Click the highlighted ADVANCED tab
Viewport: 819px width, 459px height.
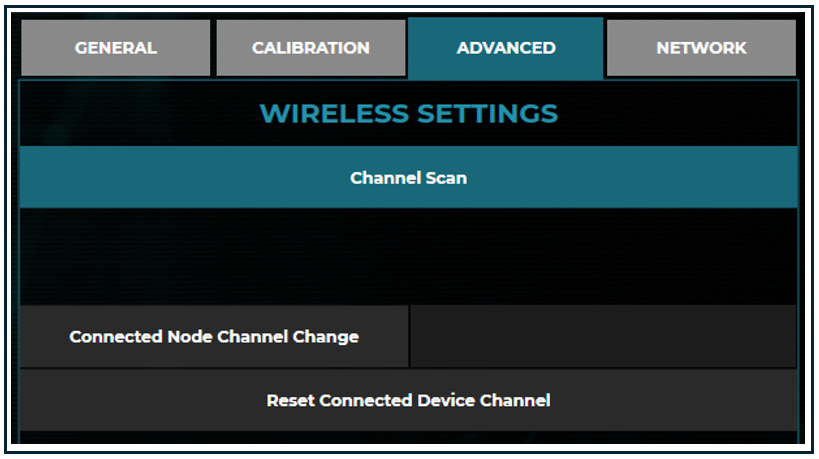506,48
